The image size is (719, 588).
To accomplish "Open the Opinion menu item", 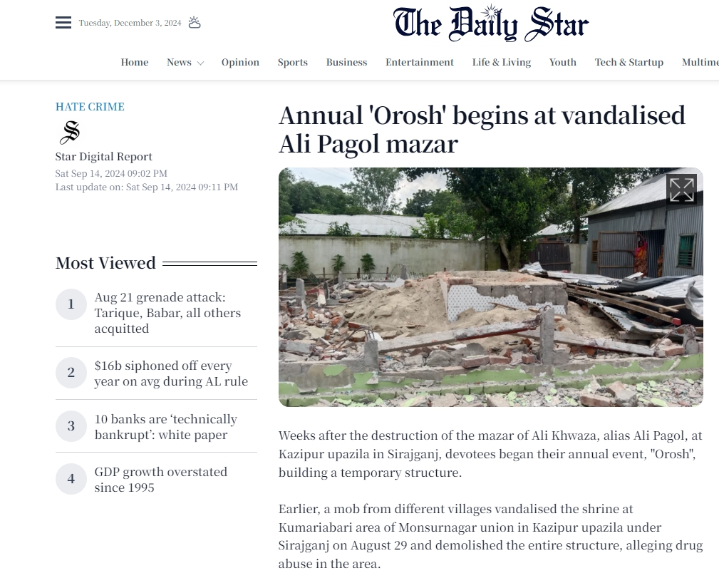I will 240,63.
